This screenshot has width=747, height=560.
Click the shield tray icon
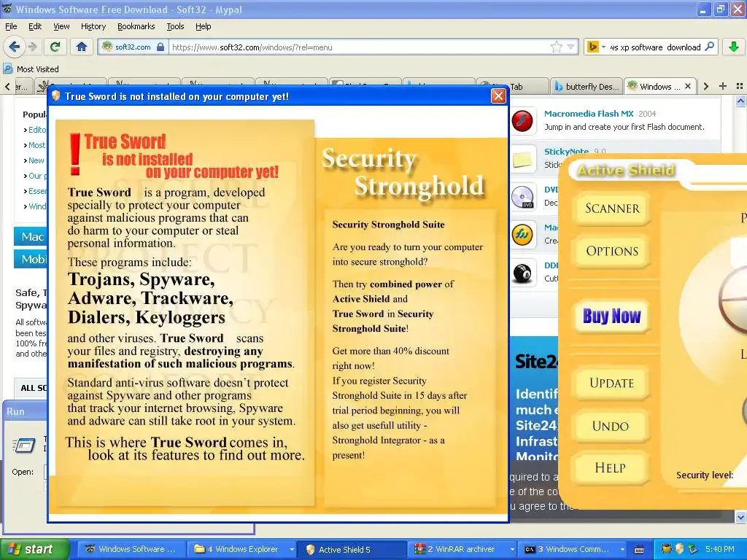(x=680, y=549)
